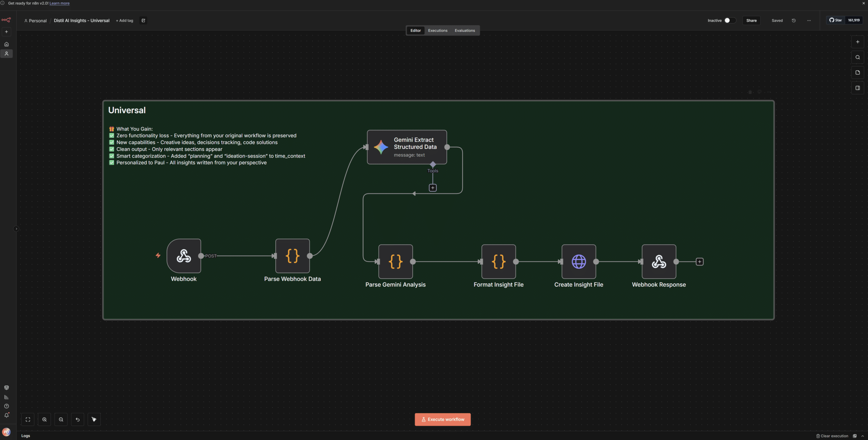Viewport: 868px width, 440px height.
Task: Click the n8n logo in the sidebar
Action: (6, 20)
